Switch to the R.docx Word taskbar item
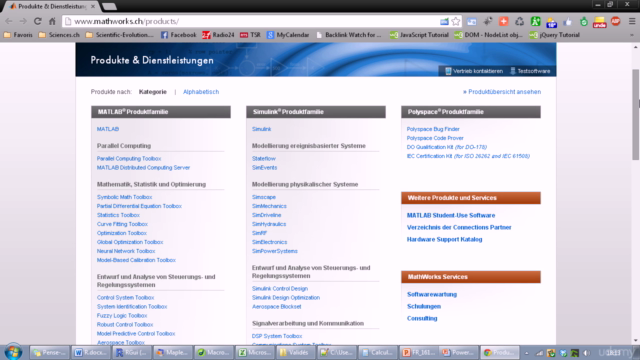Viewport: 640px width, 360px height. point(91,352)
